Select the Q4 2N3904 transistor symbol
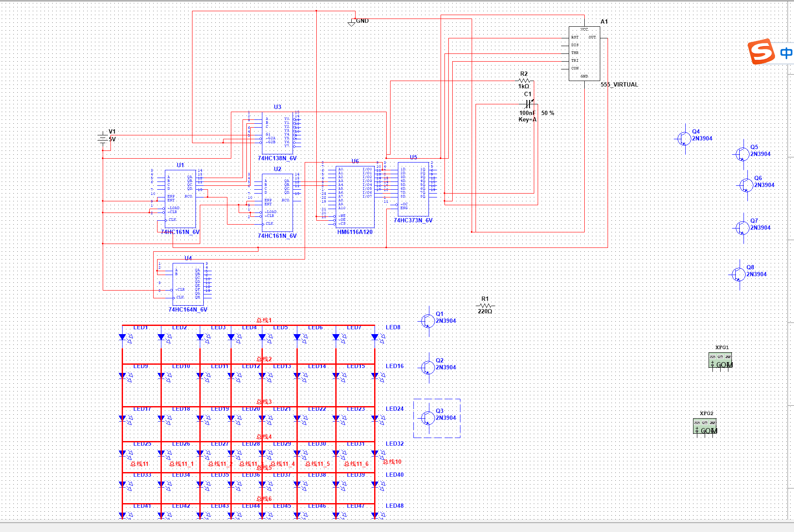The image size is (794, 532). pyautogui.click(x=684, y=139)
